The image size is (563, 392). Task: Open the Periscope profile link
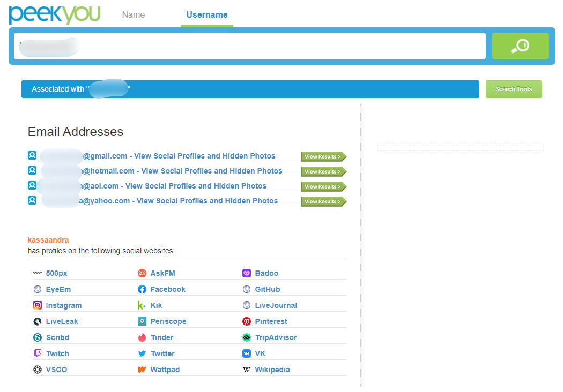[x=168, y=322]
